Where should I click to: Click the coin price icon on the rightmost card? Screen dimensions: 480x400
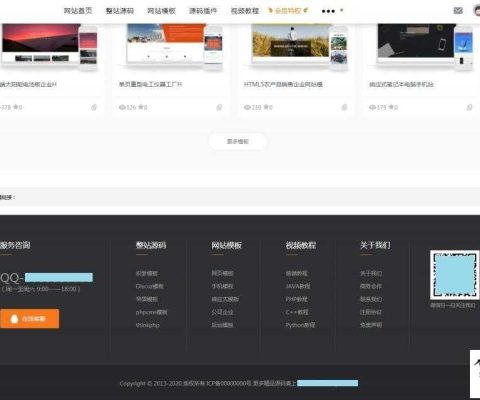[x=469, y=107]
